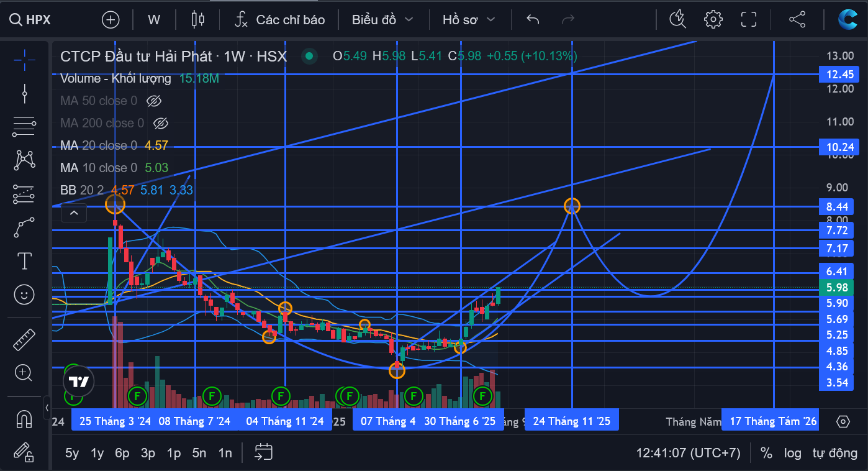Viewport: 868px width, 471px height.
Task: Expand the Hồ sơ dropdown
Action: point(469,19)
